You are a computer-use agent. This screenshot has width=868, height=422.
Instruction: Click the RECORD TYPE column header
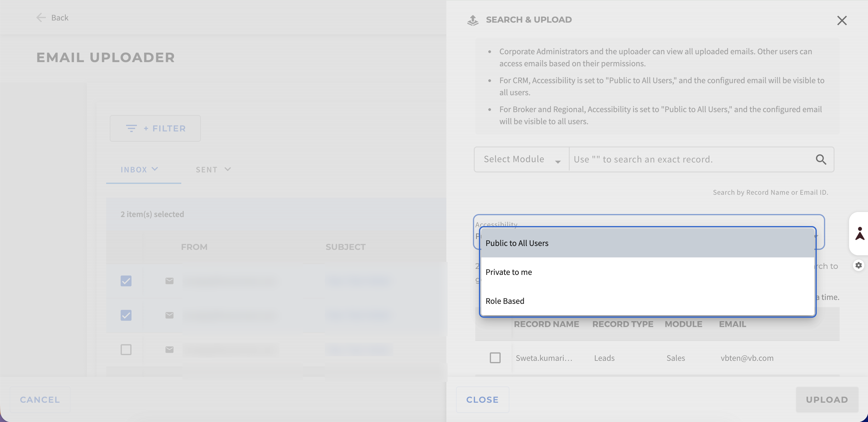[623, 324]
